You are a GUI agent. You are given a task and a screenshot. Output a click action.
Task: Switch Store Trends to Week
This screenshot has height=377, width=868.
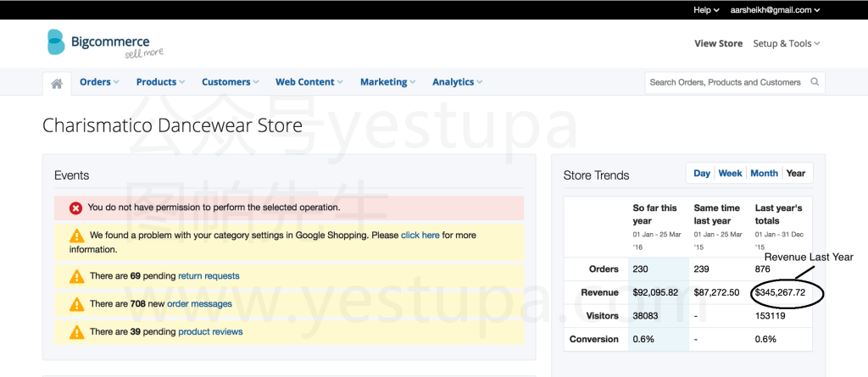coord(730,174)
